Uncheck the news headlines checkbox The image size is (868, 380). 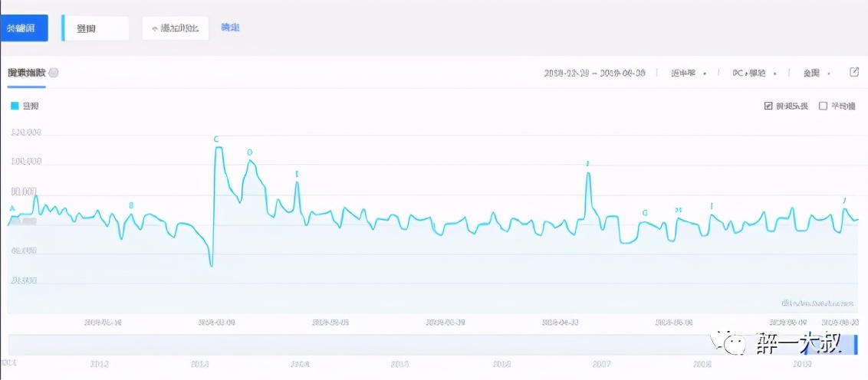click(x=768, y=106)
